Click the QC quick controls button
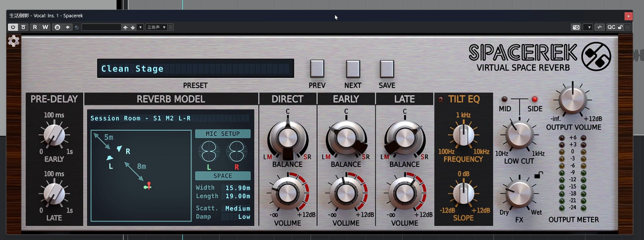Image resolution: width=644 pixels, height=240 pixels. pyautogui.click(x=611, y=27)
